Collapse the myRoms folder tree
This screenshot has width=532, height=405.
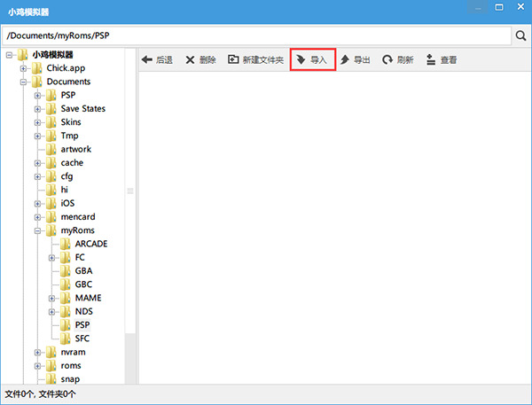[38, 230]
